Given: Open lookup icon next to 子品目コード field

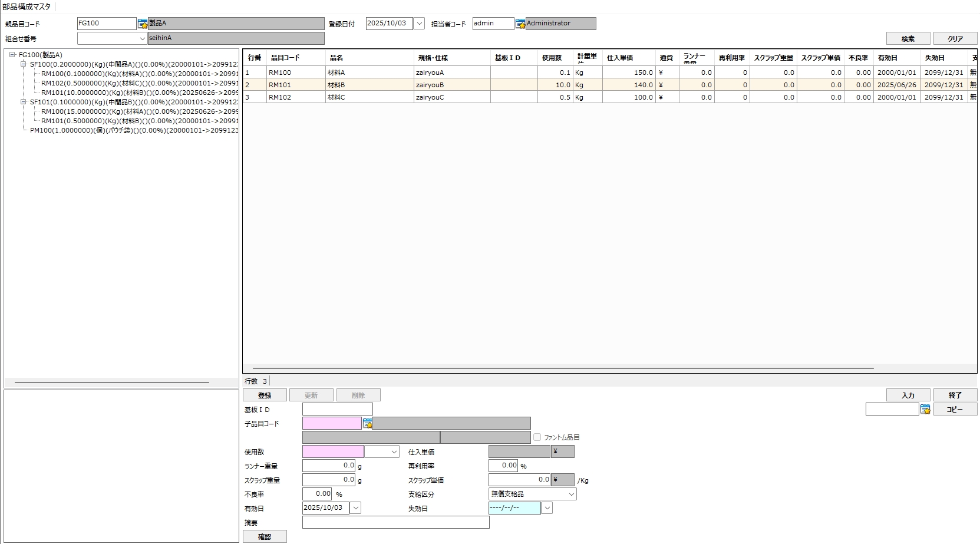Looking at the screenshot, I should coord(367,423).
